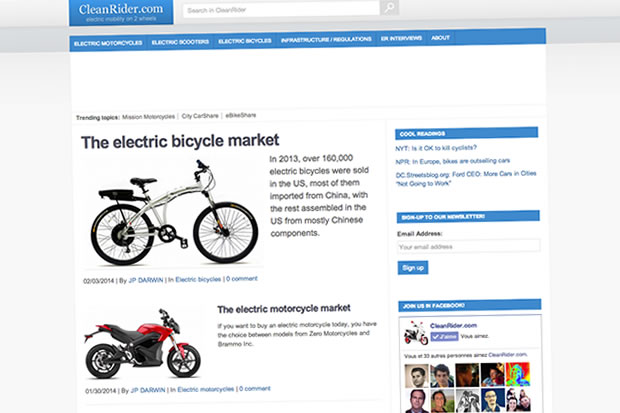Click the search magnifier icon
The height and width of the screenshot is (413, 620).
pos(389,9)
